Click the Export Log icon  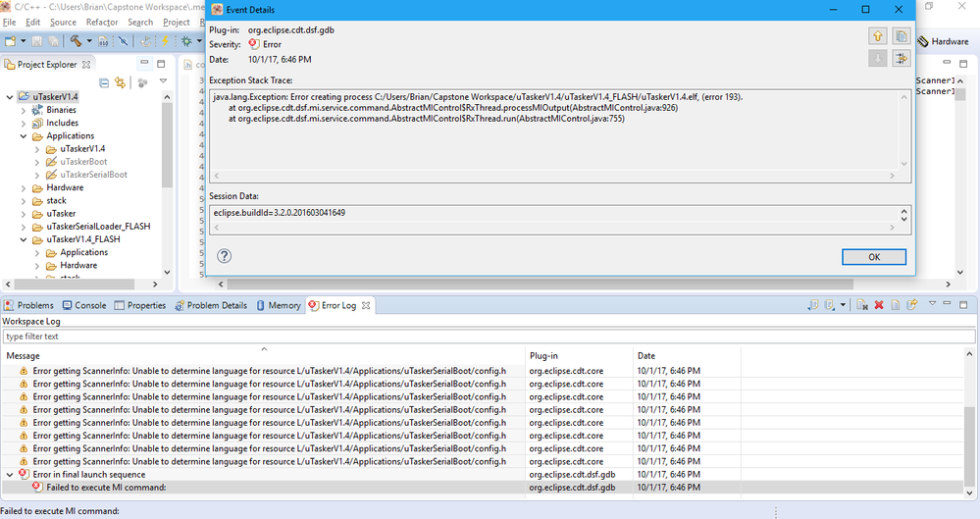tap(813, 305)
